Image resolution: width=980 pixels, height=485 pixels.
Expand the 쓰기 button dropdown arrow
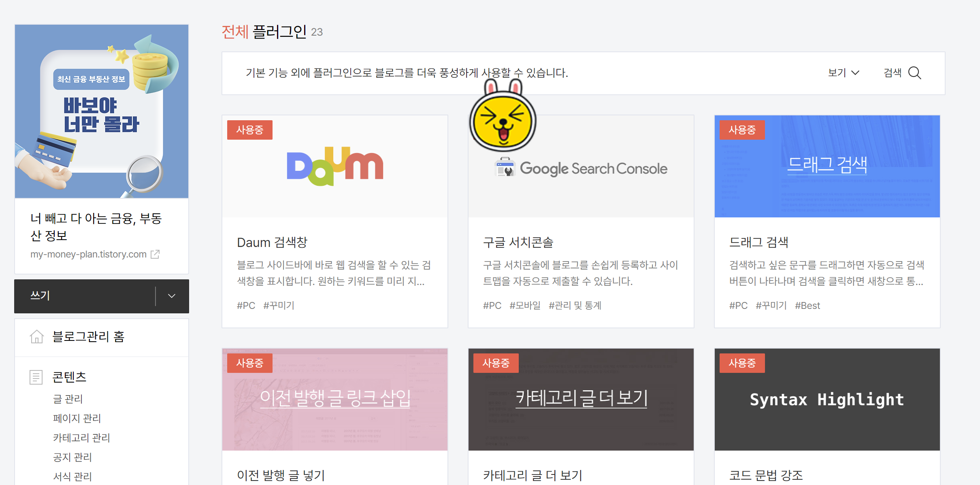coord(172,296)
